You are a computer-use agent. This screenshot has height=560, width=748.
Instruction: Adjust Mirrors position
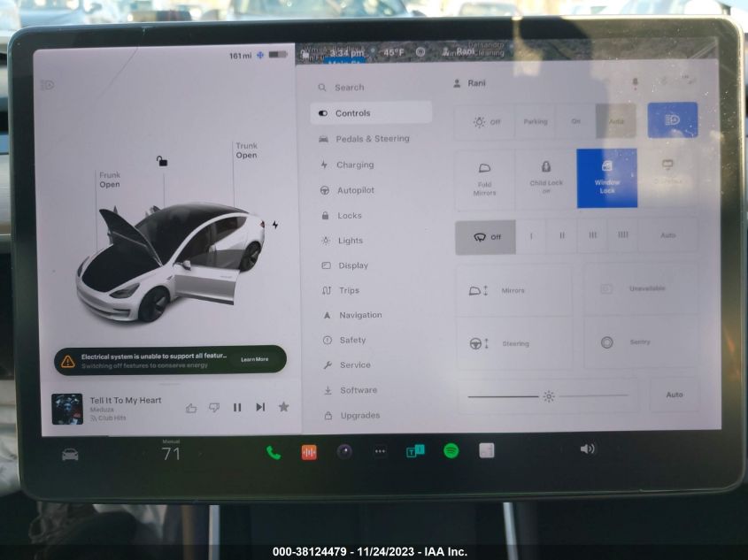[513, 290]
